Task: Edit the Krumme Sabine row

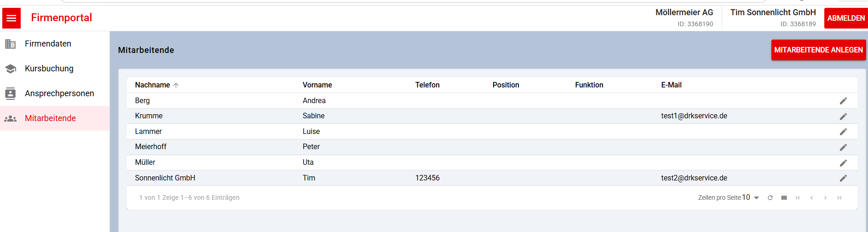Action: (843, 116)
